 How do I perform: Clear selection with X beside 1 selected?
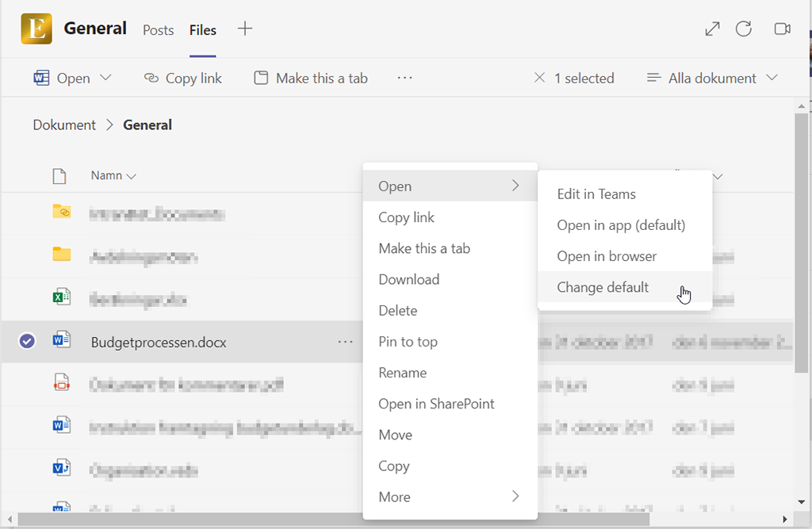[539, 78]
